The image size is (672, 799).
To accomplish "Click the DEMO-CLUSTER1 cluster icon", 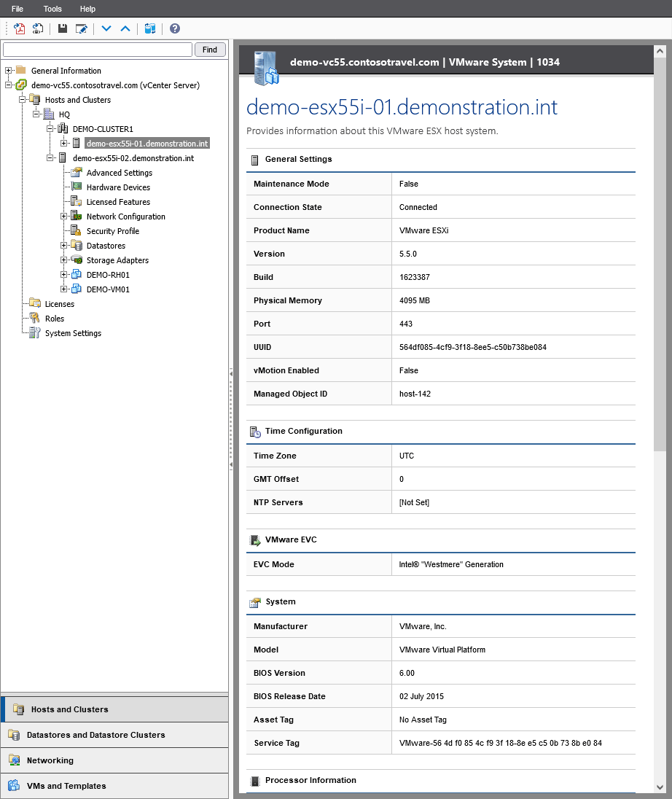I will [x=63, y=128].
